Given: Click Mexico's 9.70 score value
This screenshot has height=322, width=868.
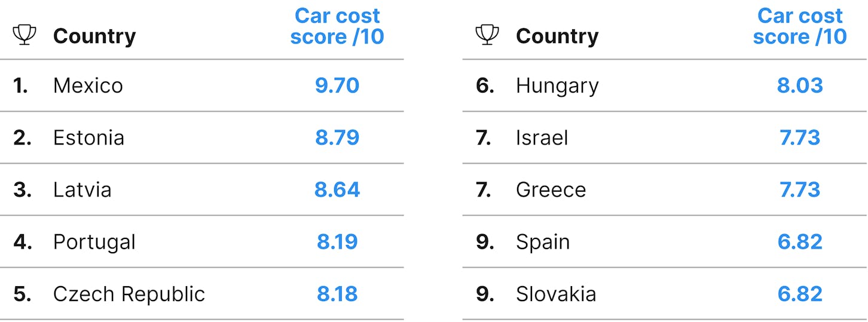Looking at the screenshot, I should (x=337, y=85).
